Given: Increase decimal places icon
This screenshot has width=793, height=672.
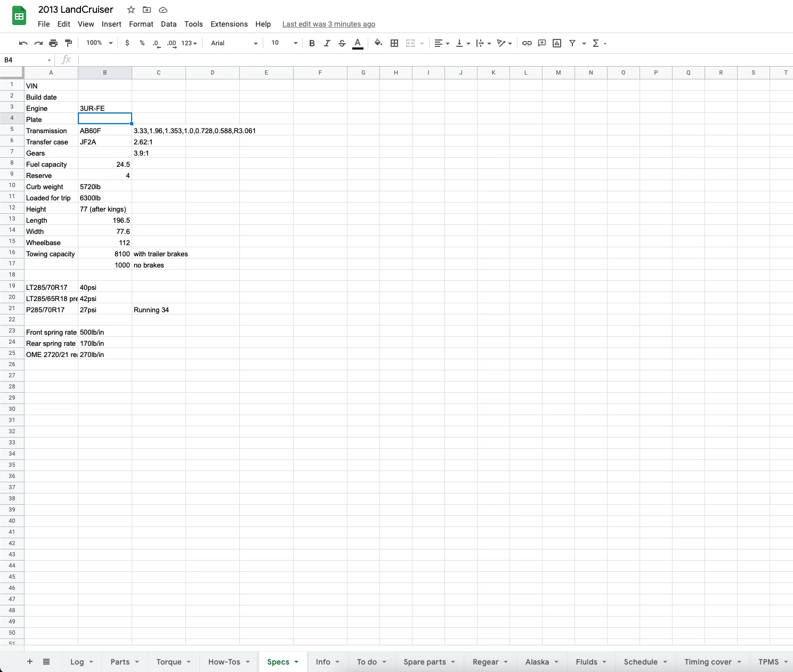Looking at the screenshot, I should pos(172,43).
